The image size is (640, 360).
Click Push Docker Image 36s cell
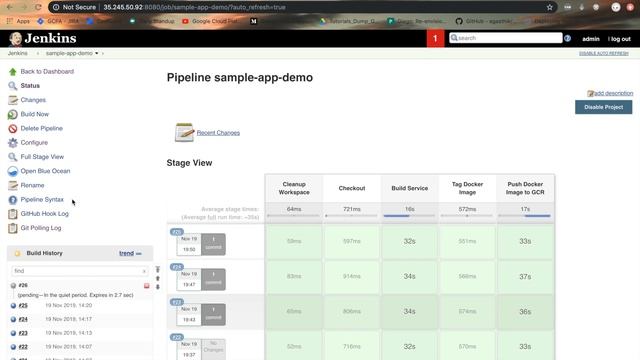525,311
